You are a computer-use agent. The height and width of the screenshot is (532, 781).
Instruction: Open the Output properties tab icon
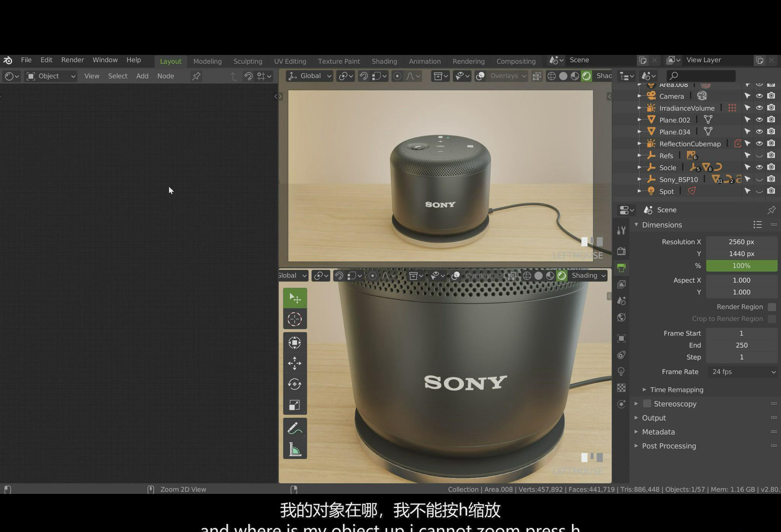coord(621,268)
